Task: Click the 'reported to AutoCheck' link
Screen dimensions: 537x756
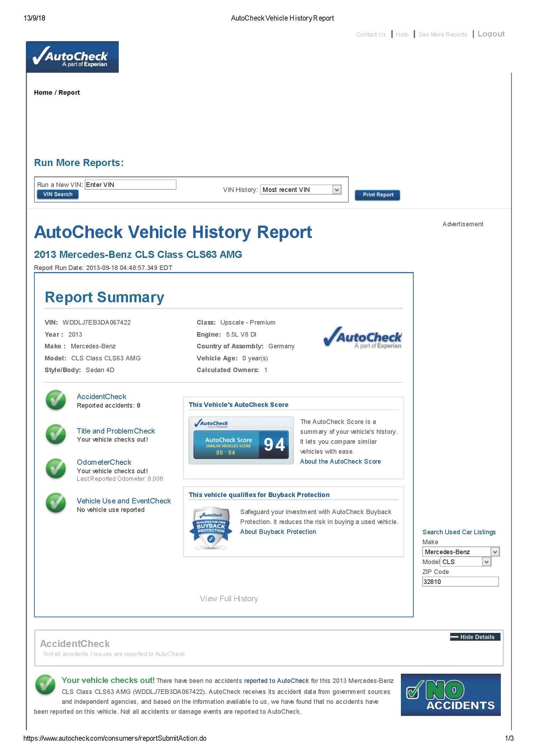Action: 276,681
